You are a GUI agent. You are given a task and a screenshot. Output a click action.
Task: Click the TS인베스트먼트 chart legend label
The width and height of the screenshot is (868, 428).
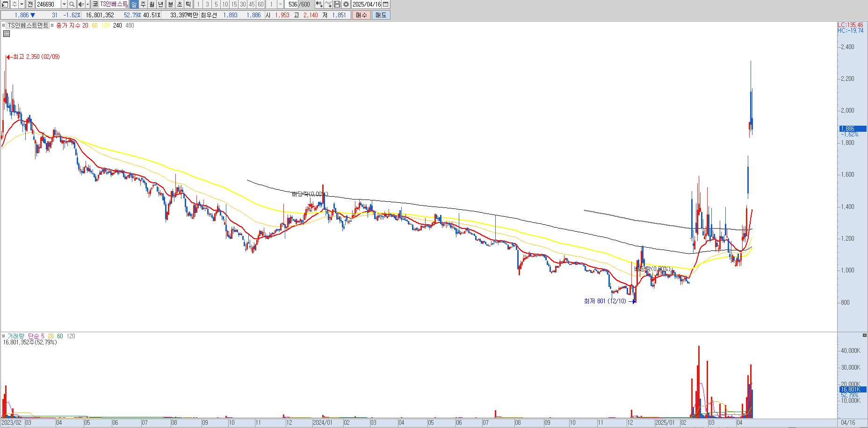(x=29, y=25)
